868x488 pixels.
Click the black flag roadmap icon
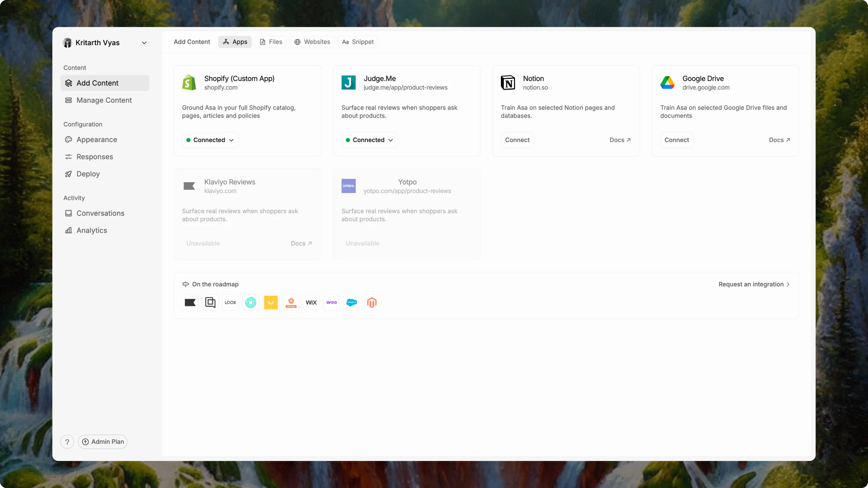(x=190, y=303)
